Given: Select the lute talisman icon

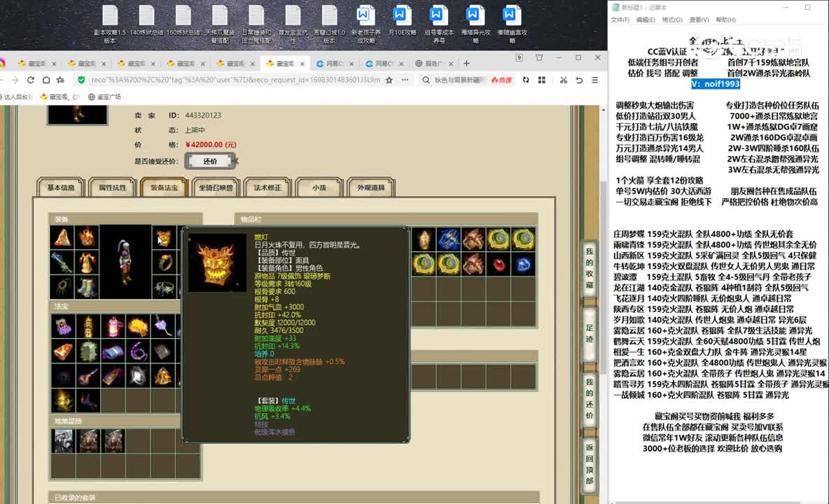Looking at the screenshot, I should (88, 376).
